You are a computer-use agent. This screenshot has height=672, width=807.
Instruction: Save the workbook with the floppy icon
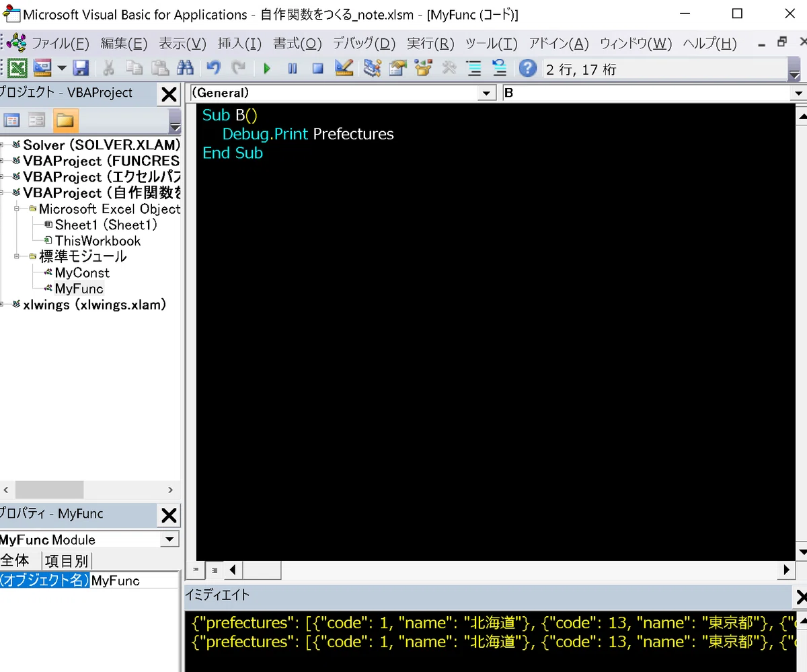click(81, 68)
